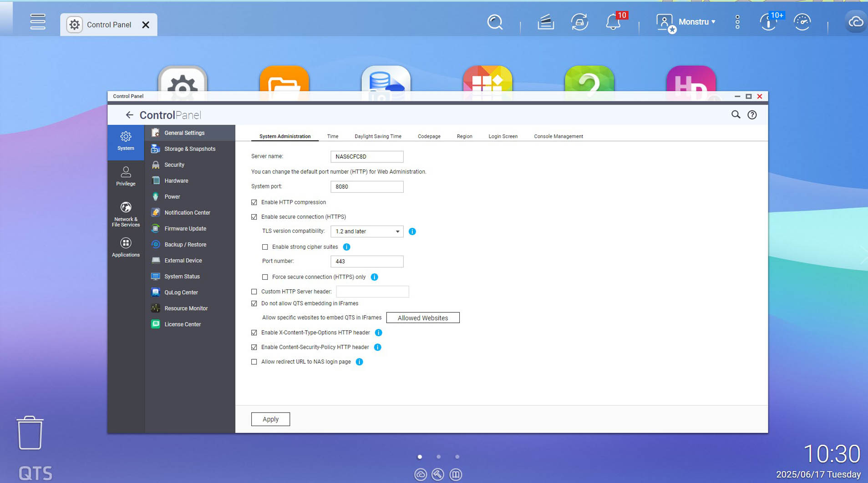Open Security settings
Image resolution: width=868 pixels, height=483 pixels.
[190, 165]
